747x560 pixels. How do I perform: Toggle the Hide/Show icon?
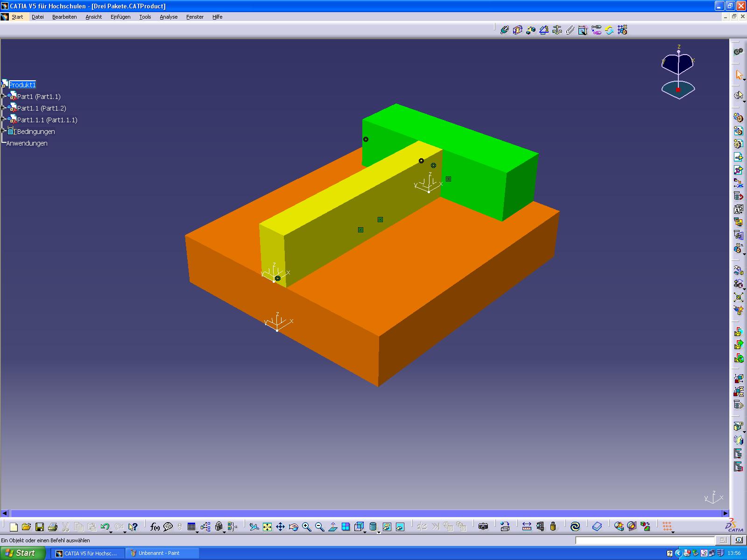pyautogui.click(x=387, y=527)
